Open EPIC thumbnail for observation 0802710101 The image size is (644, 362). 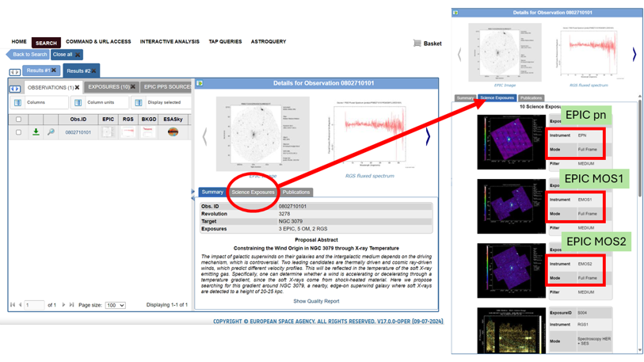[x=108, y=132]
